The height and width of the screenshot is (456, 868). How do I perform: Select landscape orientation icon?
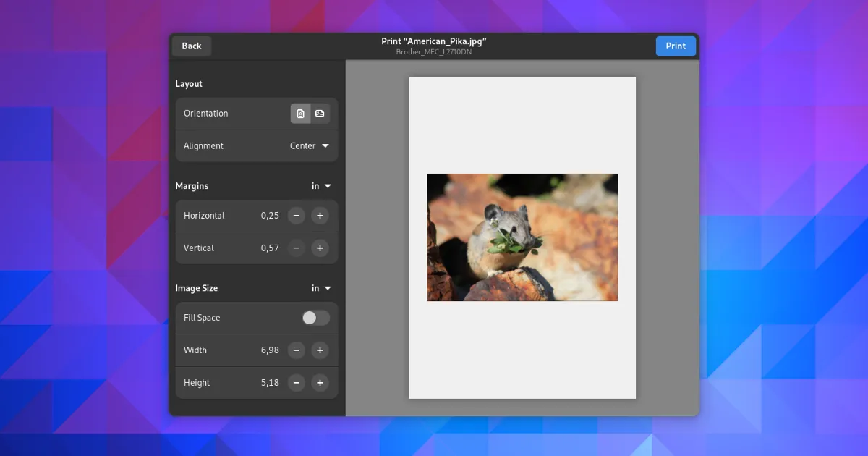tap(320, 114)
